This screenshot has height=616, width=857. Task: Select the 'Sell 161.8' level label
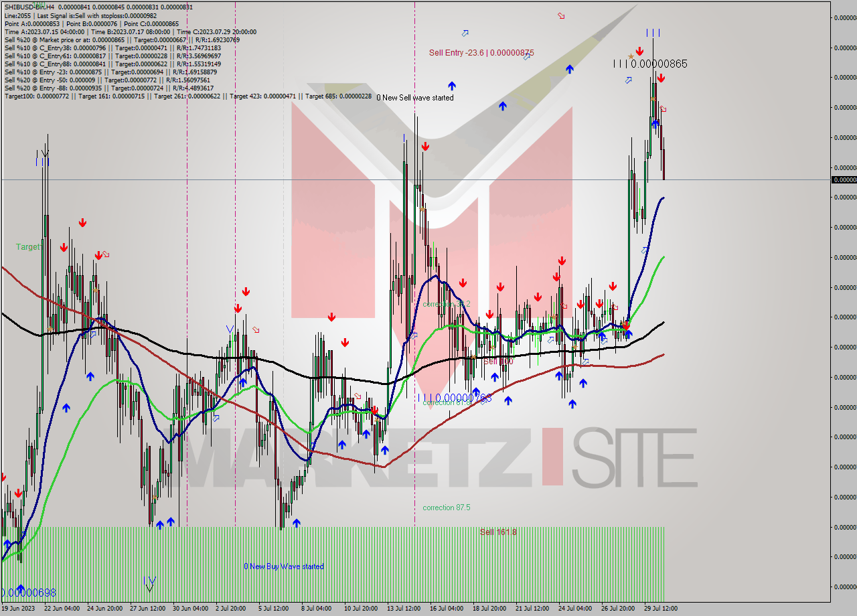pyautogui.click(x=498, y=532)
